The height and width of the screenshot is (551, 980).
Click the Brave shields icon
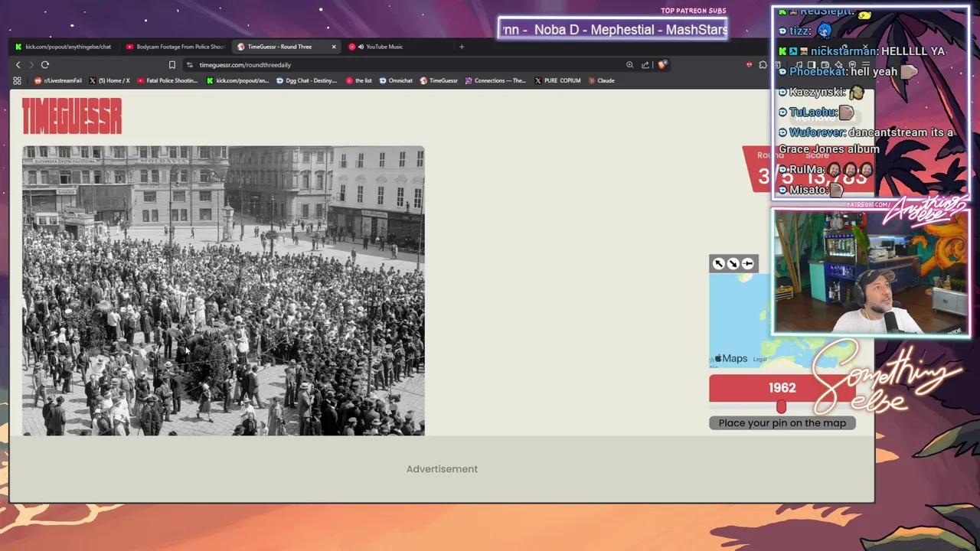click(x=662, y=65)
